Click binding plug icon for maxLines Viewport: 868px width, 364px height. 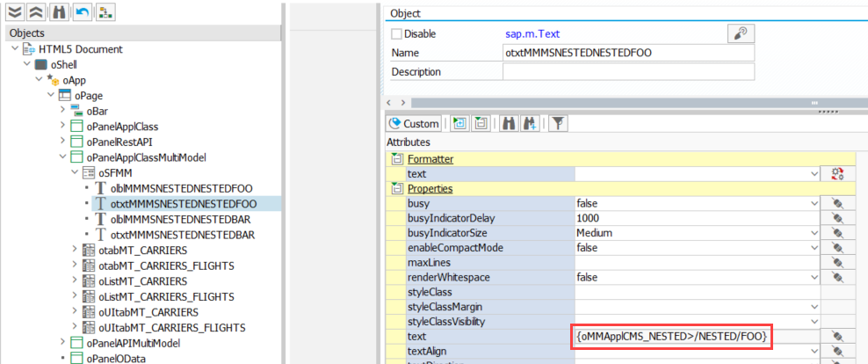[837, 262]
